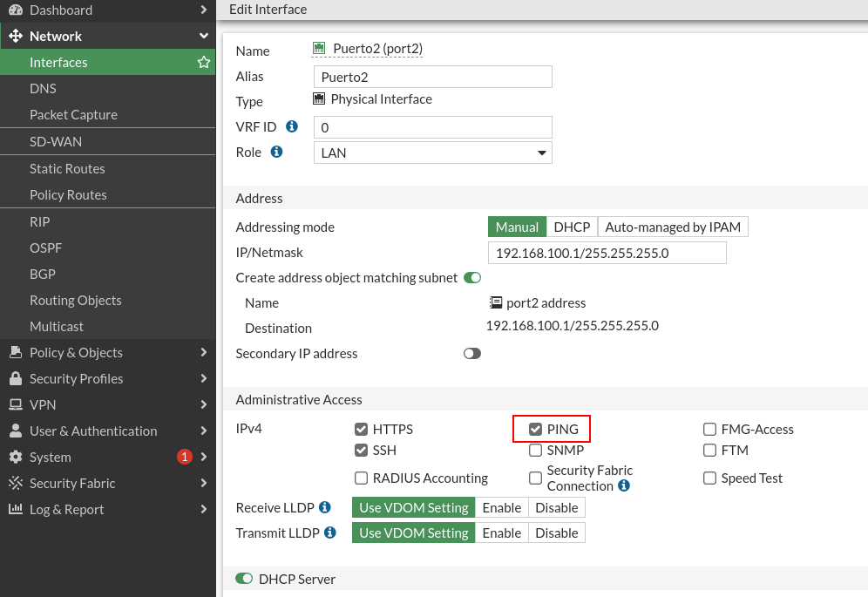
Task: Select DHCP addressing mode
Action: tap(572, 227)
